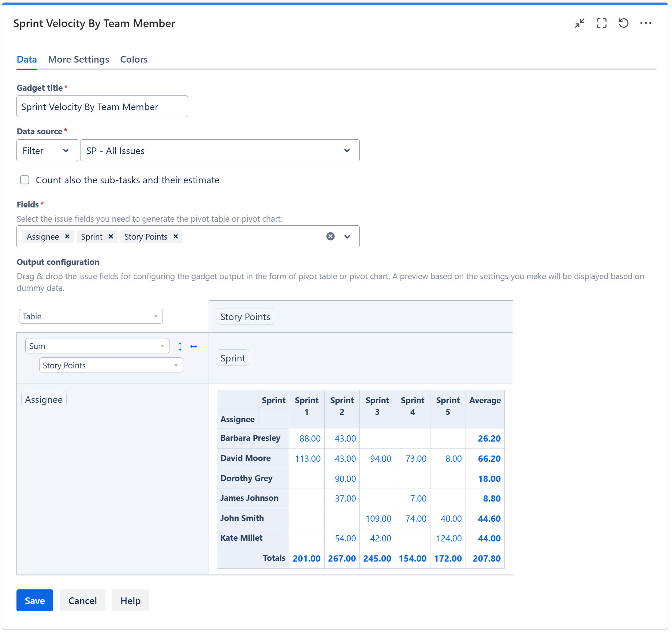Clear all selected fields
The image size is (672, 634).
click(330, 237)
